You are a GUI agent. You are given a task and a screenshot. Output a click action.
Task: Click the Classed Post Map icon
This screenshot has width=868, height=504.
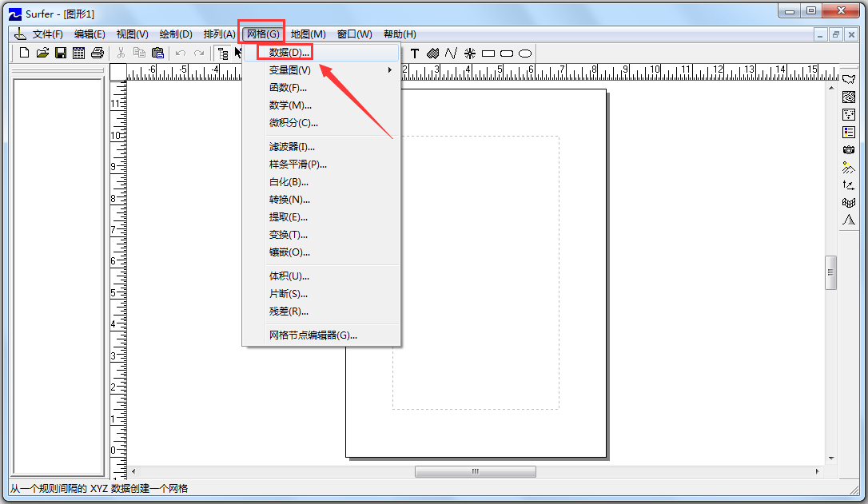tap(849, 133)
